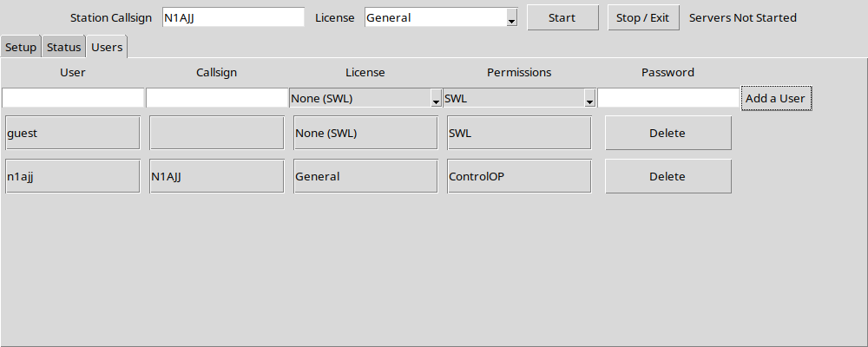Viewport: 868px width, 347px height.
Task: Switch to the Status tab
Action: 63,47
